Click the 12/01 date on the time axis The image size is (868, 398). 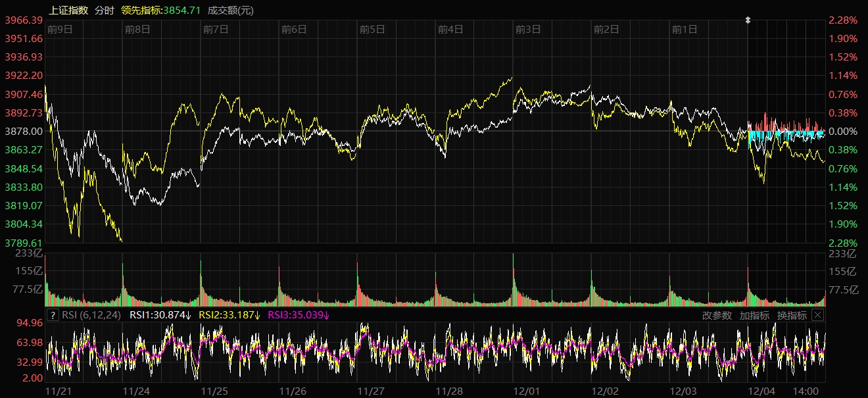[527, 391]
